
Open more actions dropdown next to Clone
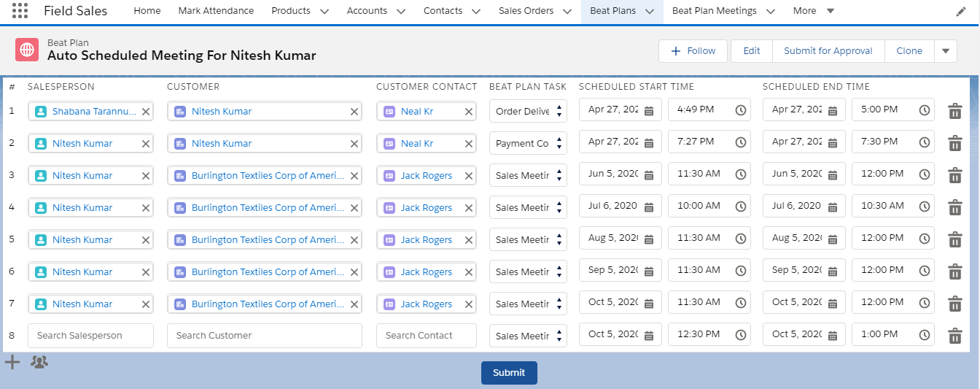(x=946, y=51)
